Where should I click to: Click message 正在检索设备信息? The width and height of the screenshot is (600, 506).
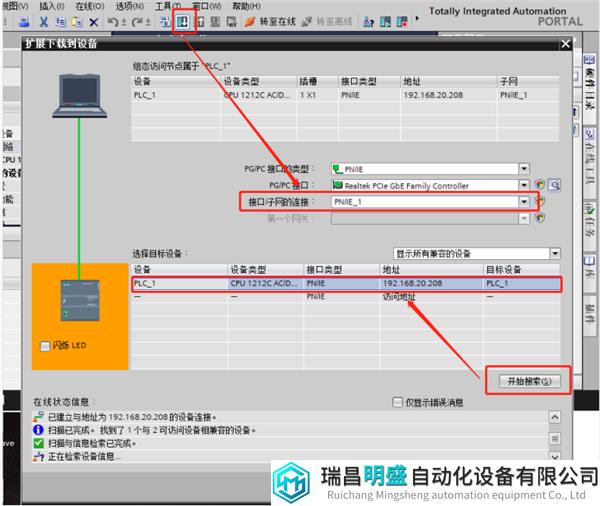click(84, 456)
